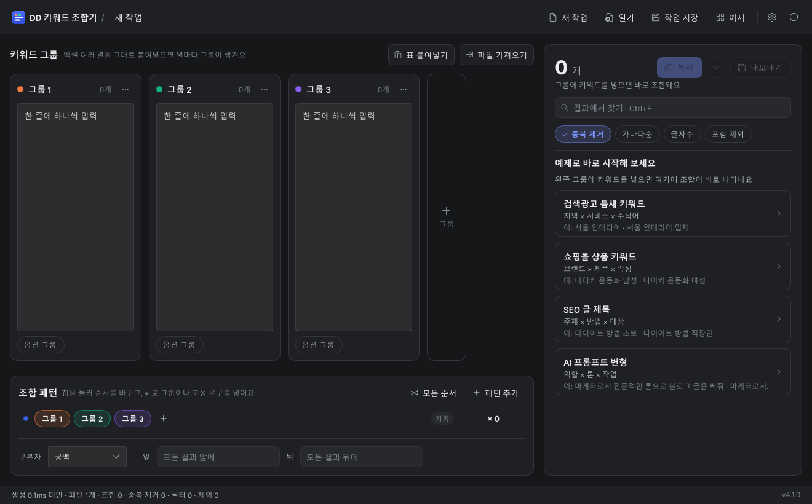Focus the 결과에서 찾기 search field

point(673,108)
